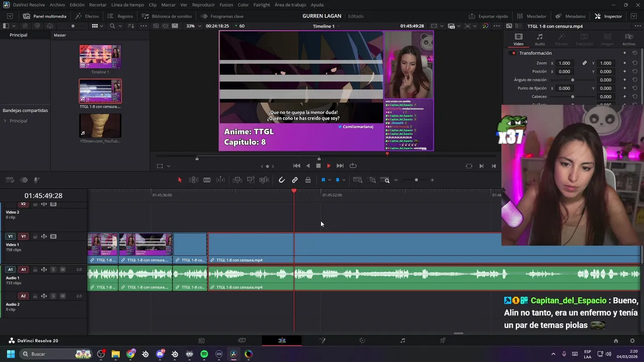
Task: Open the Área de trabajo menu
Action: (x=290, y=5)
